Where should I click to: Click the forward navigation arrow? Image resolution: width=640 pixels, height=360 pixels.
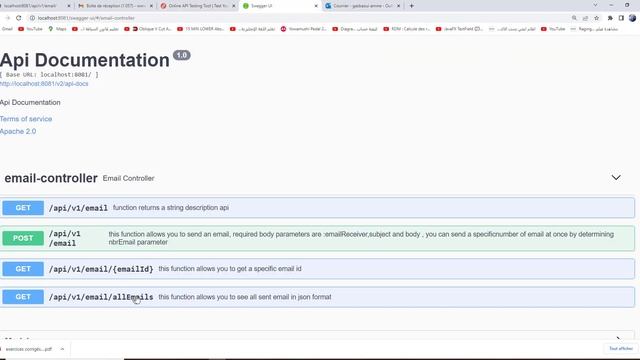tap(7, 18)
